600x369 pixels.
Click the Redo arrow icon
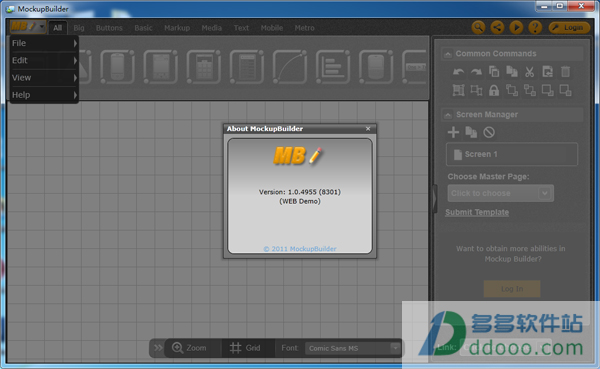(476, 72)
